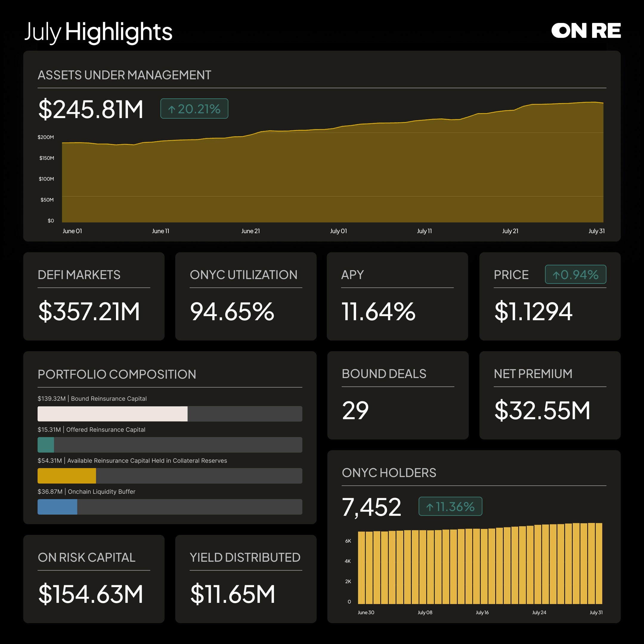Click the June 11 axis label

[160, 231]
